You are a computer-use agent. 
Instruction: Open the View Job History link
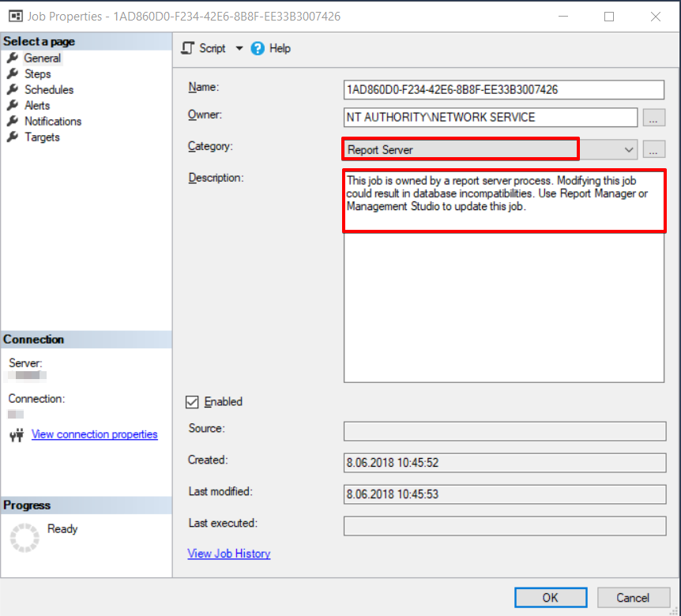(229, 554)
